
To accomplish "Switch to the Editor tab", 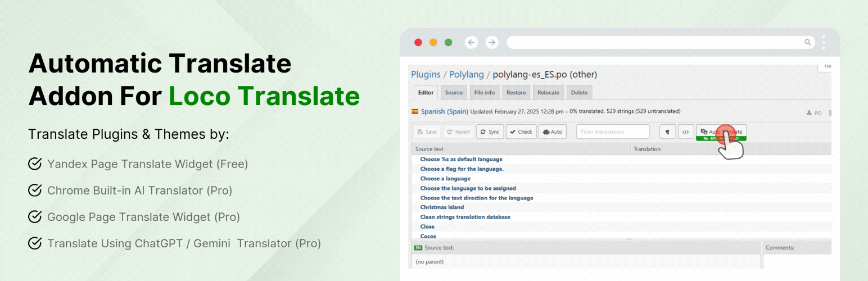I will click(x=426, y=93).
